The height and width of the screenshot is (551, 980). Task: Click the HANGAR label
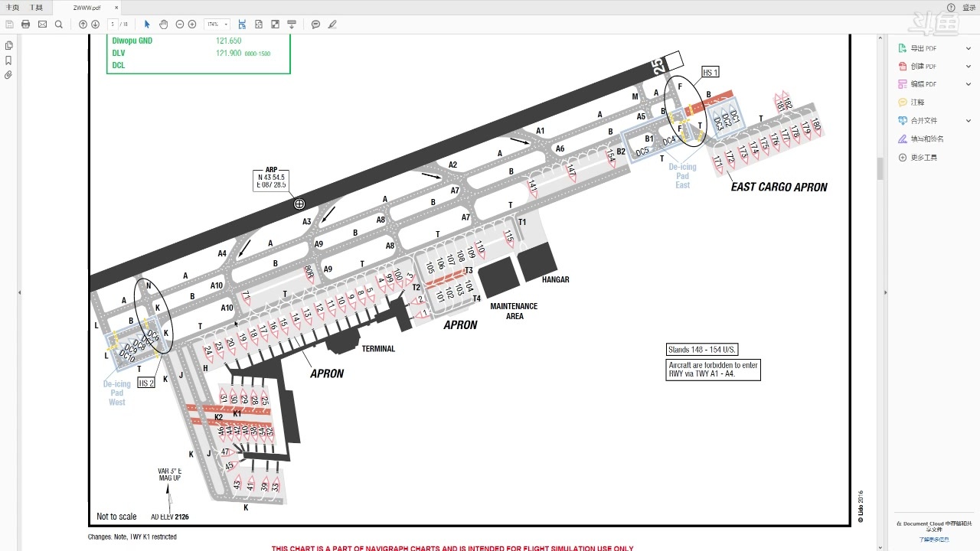(x=555, y=280)
